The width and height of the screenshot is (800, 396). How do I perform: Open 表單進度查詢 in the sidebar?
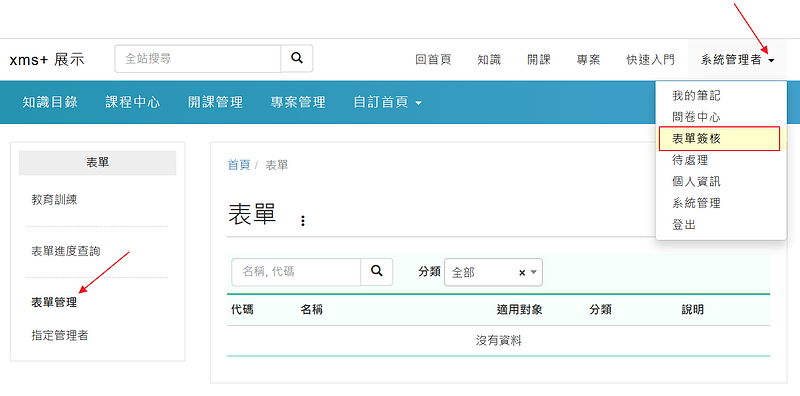(66, 251)
